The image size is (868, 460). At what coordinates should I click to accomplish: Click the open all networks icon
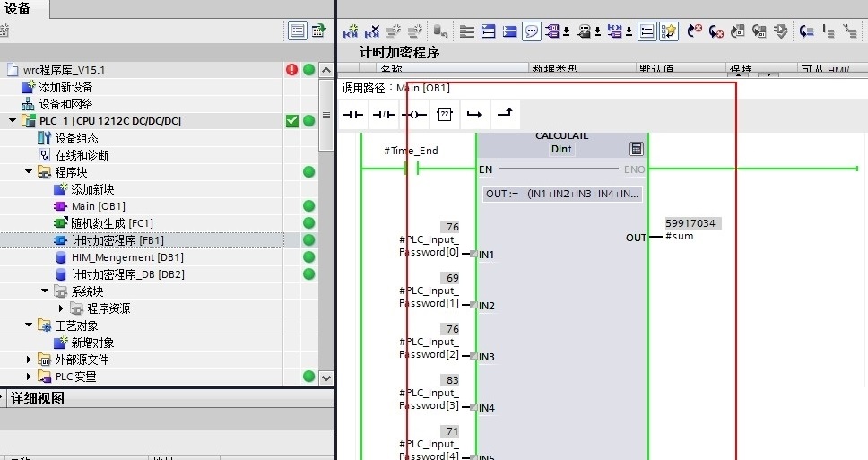[x=488, y=31]
